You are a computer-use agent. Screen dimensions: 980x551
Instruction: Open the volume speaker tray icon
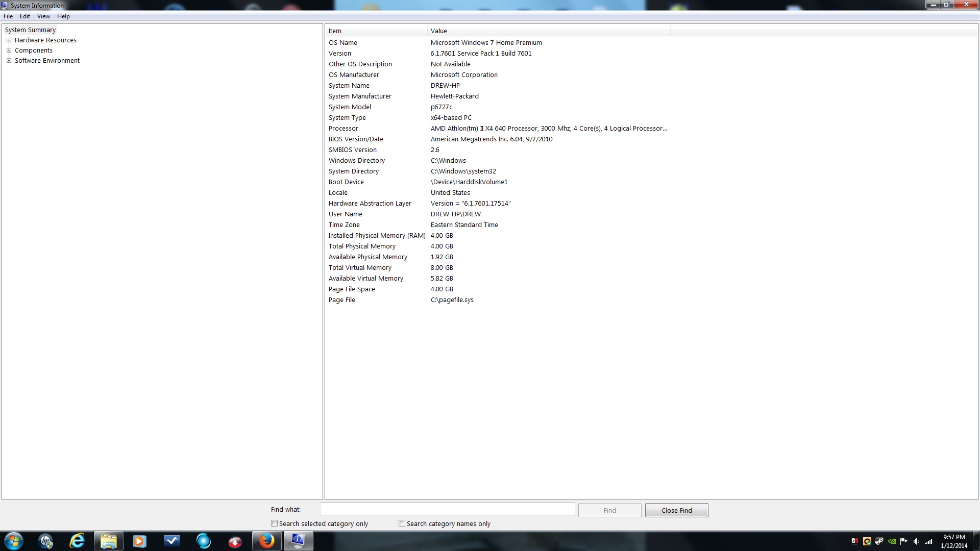point(916,541)
